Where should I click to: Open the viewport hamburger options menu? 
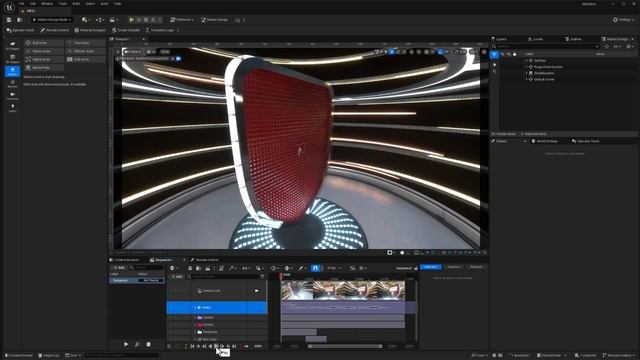pyautogui.click(x=118, y=52)
